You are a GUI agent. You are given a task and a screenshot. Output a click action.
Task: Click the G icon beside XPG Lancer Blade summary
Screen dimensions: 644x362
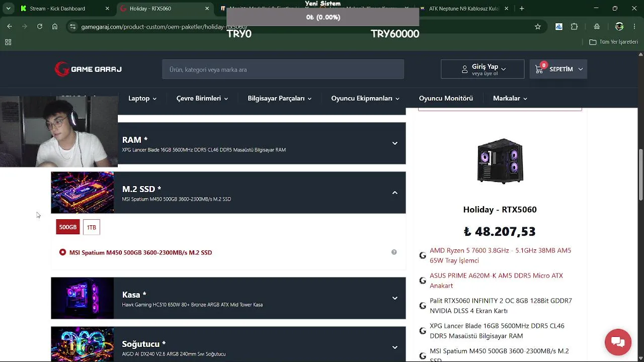pos(423,331)
